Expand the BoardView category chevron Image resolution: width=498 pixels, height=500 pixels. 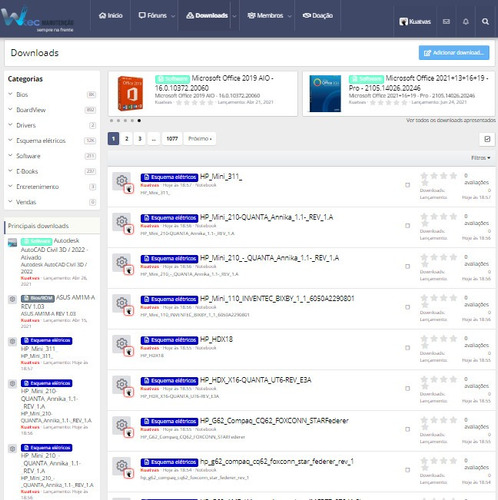10,109
